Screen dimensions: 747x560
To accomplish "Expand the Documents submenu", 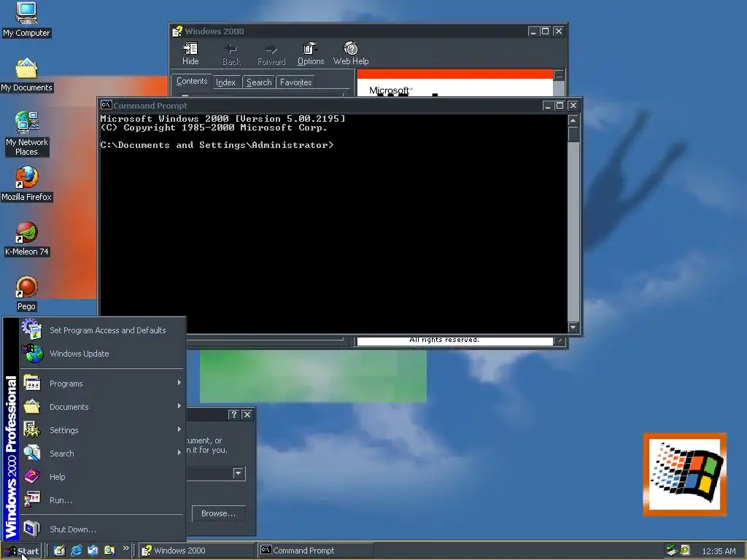I will tap(102, 407).
